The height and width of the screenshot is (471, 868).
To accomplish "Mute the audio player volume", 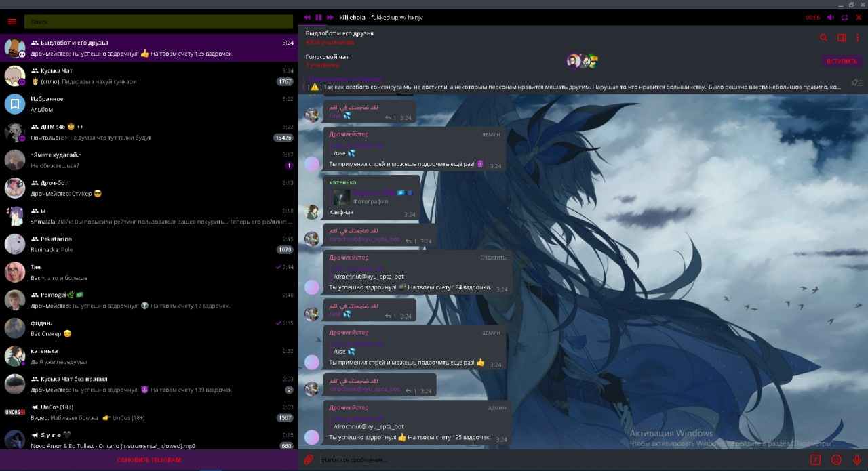I will (x=831, y=18).
